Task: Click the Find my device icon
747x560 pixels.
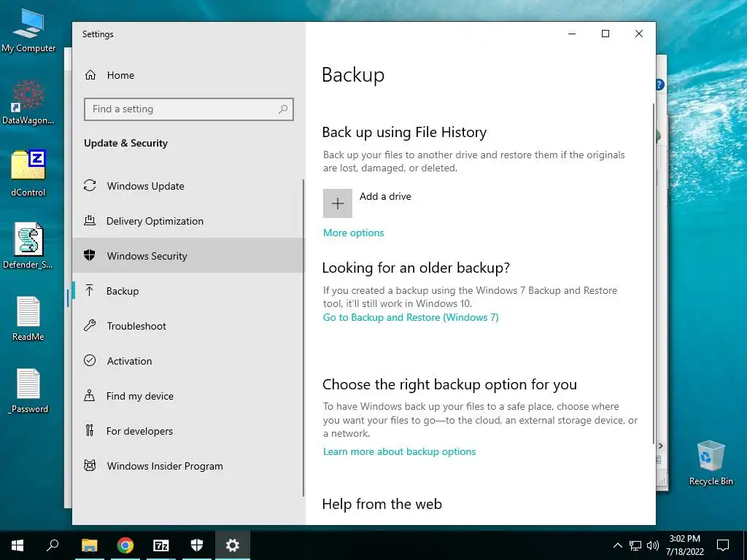Action: coord(90,396)
